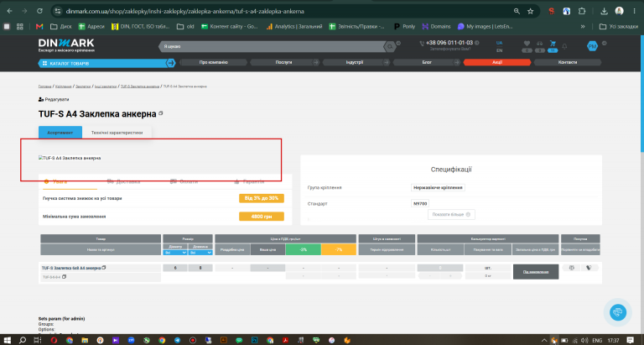Screen dimensions: 644x345
Task: Click the DINMARK logo
Action: pos(66,44)
